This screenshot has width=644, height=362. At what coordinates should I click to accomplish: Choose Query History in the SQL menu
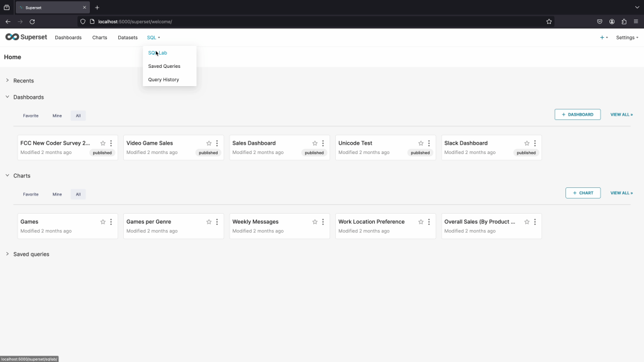(x=164, y=80)
